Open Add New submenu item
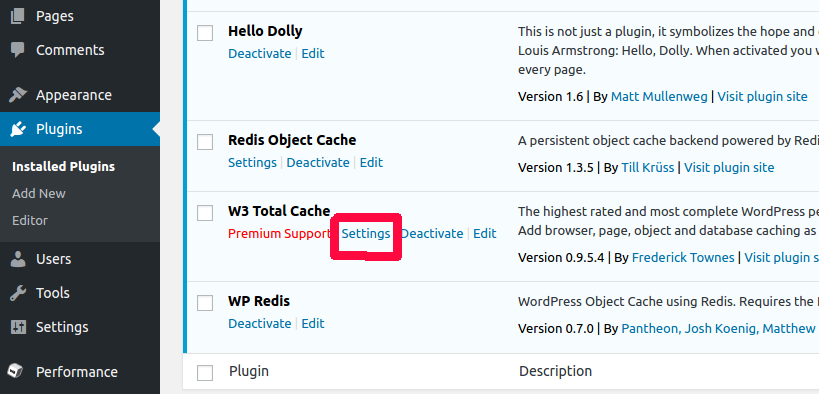This screenshot has width=819, height=394. (39, 193)
